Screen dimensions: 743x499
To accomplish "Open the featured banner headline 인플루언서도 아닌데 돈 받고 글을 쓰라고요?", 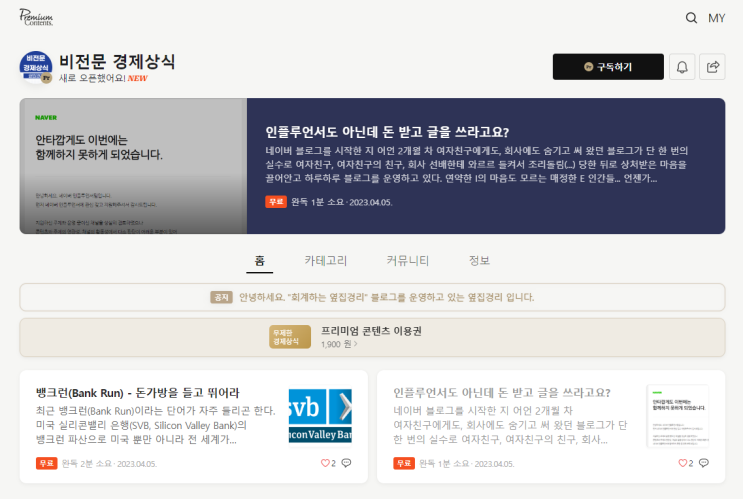I will pos(387,132).
